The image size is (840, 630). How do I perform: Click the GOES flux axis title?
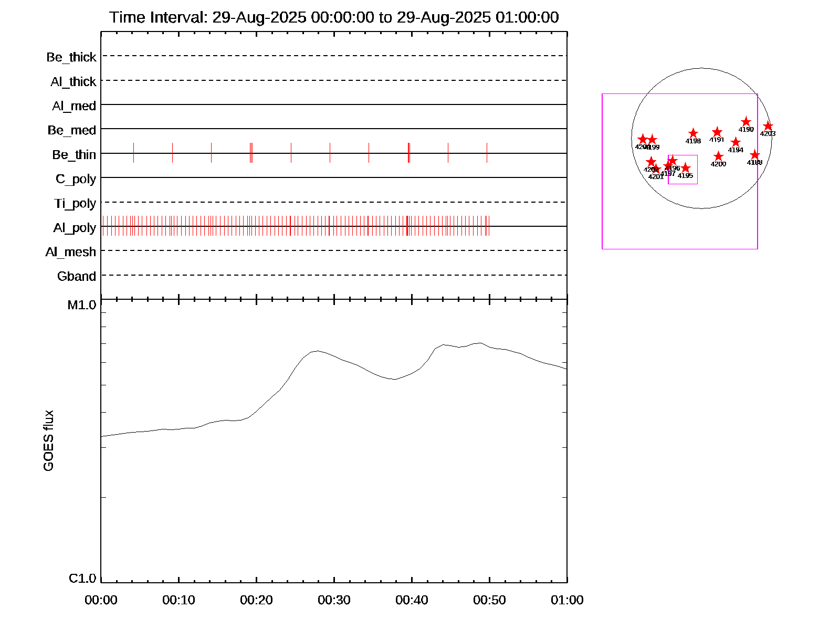point(48,440)
